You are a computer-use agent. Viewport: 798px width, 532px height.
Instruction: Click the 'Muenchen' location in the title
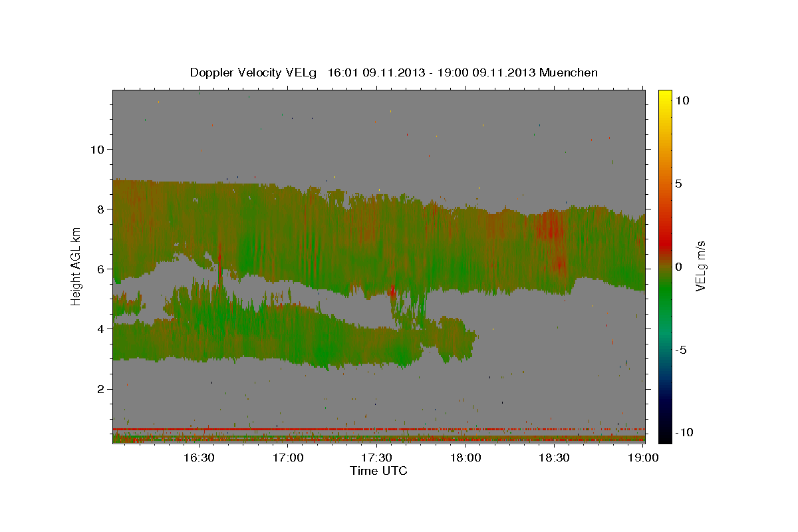[x=569, y=72]
